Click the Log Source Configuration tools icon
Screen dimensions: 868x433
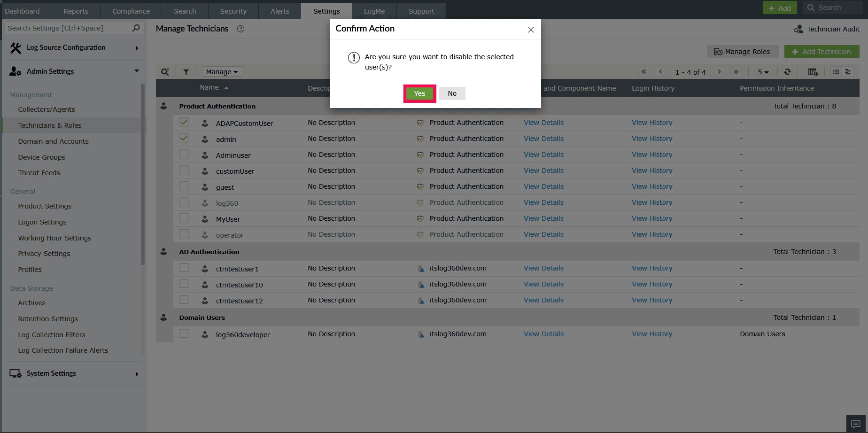tap(15, 48)
